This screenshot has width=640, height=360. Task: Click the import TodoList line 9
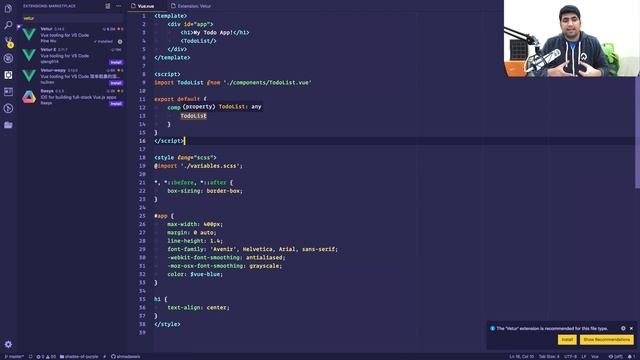click(233, 82)
